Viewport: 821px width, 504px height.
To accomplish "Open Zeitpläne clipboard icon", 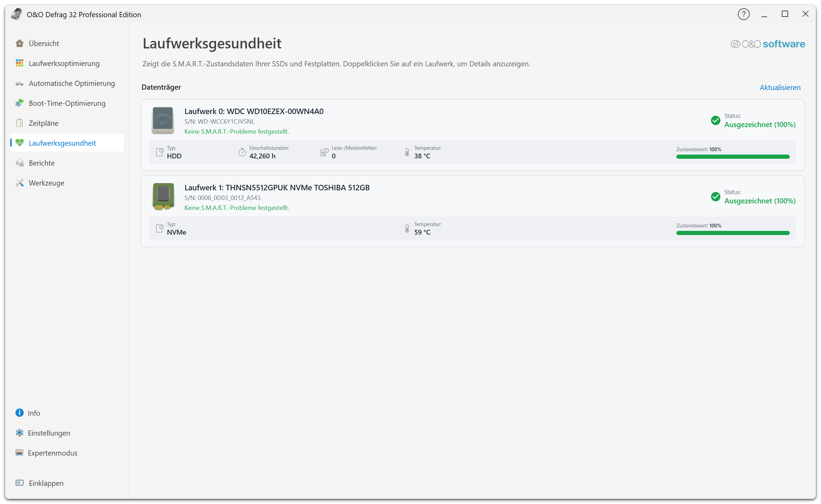I will tap(20, 123).
